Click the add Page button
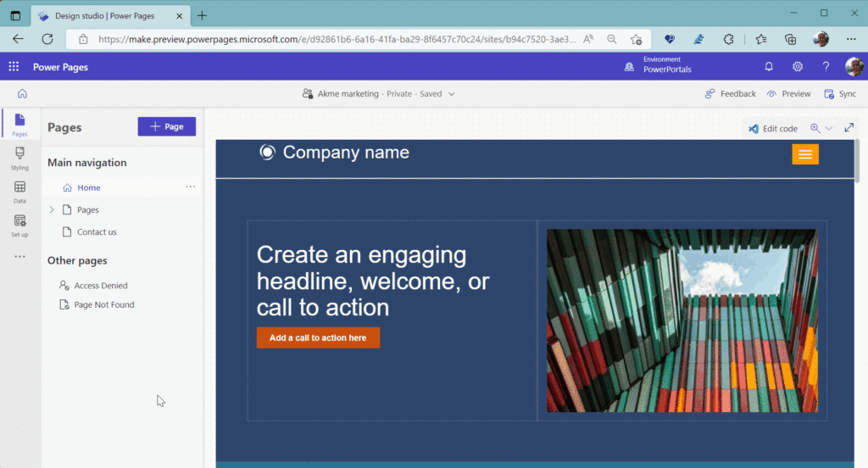This screenshot has width=868, height=468. [167, 126]
